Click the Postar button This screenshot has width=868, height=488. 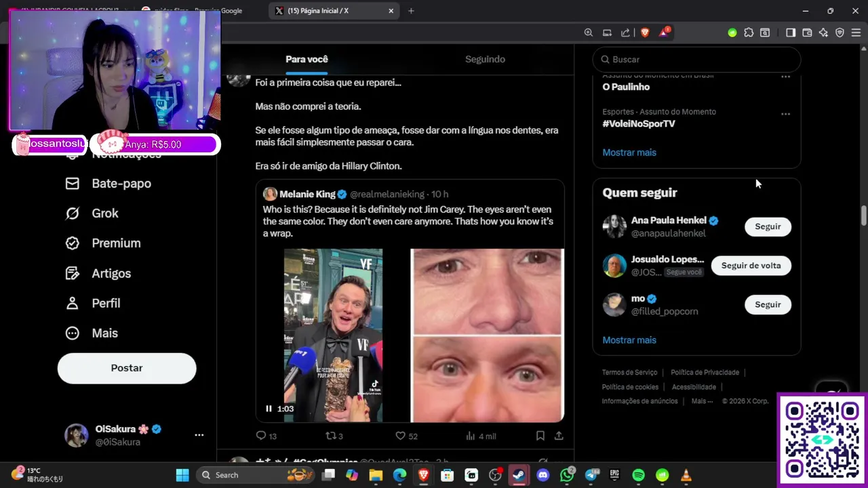(127, 368)
